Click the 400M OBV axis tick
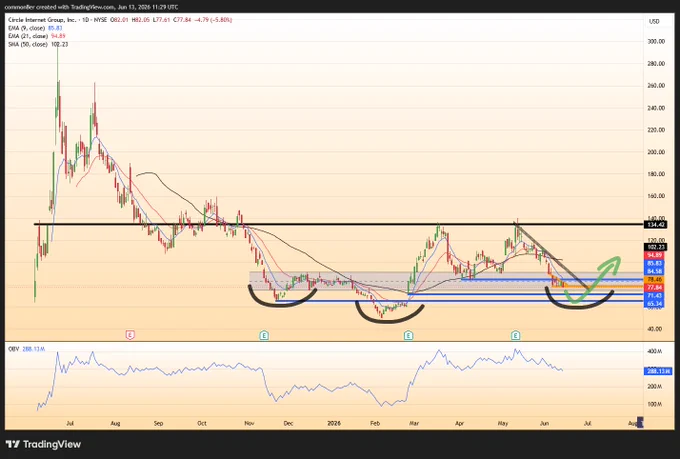The width and height of the screenshot is (680, 459). point(655,351)
